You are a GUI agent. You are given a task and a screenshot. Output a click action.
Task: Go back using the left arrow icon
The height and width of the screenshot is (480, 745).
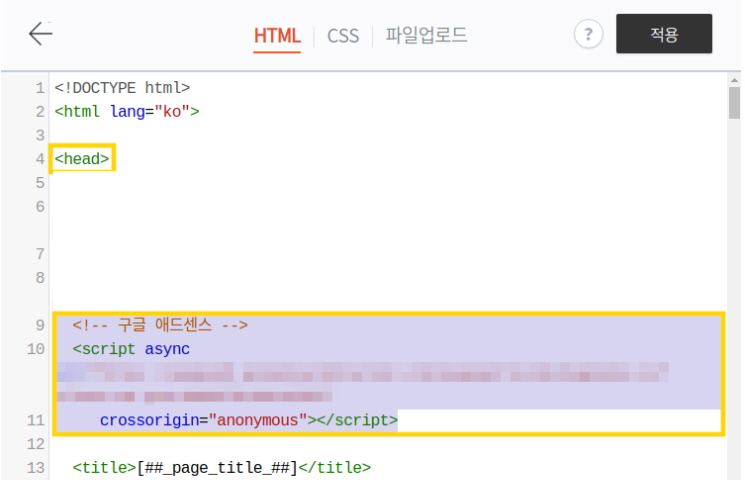coord(40,34)
